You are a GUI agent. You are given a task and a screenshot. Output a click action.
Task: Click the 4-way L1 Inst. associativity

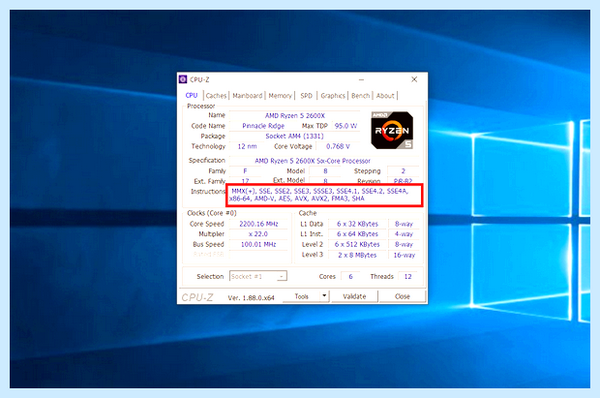coord(404,234)
